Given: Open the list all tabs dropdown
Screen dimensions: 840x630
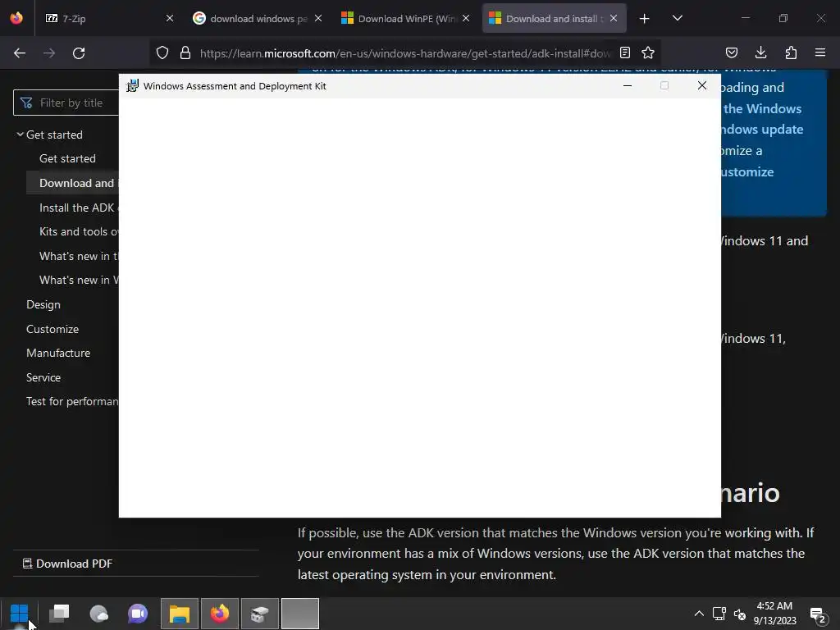Looking at the screenshot, I should point(677,18).
